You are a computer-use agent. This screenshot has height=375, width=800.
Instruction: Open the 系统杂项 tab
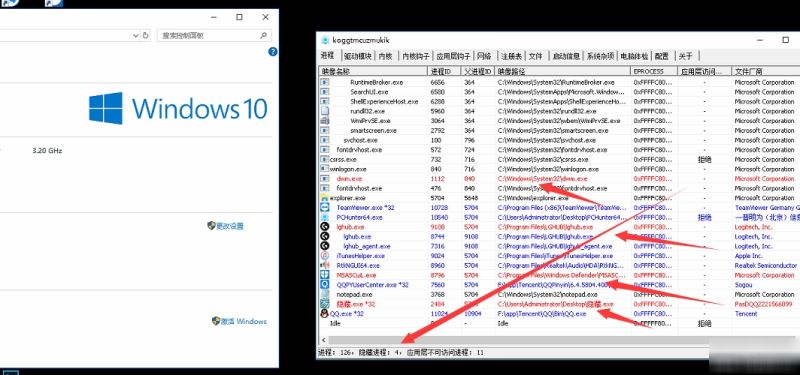pyautogui.click(x=600, y=56)
